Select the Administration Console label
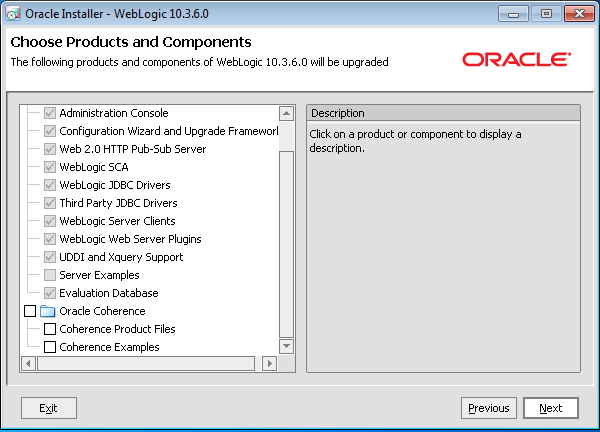Image resolution: width=600 pixels, height=432 pixels. click(x=114, y=113)
